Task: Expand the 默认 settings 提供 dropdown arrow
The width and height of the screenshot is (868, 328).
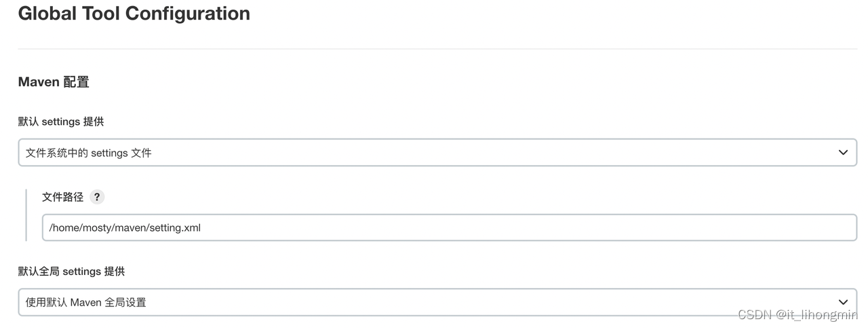Action: click(843, 153)
